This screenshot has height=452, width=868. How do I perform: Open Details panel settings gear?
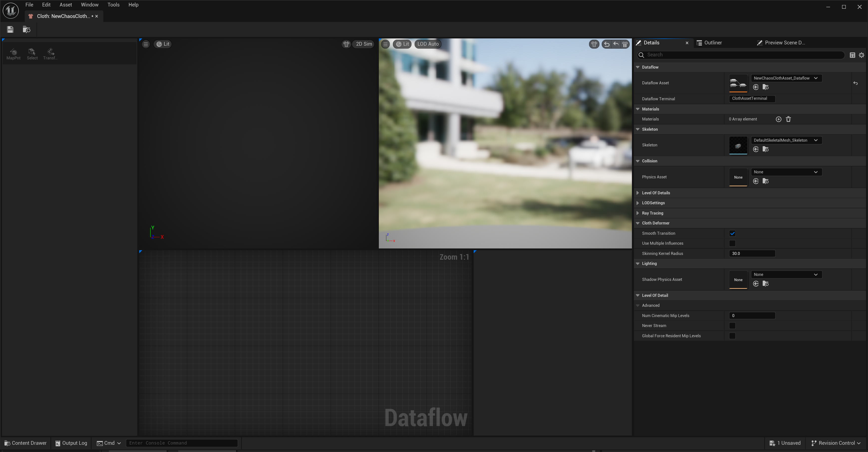[861, 55]
